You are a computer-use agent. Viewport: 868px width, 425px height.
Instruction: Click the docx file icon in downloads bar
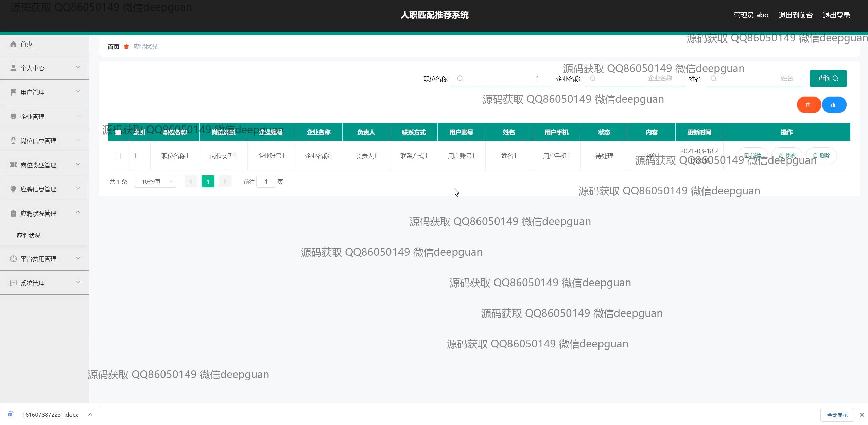coord(11,414)
